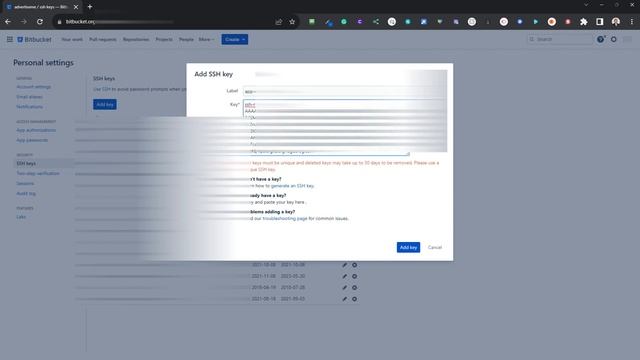Open the settings gear icon in Bitbucket header
The height and width of the screenshot is (360, 640).
(613, 39)
